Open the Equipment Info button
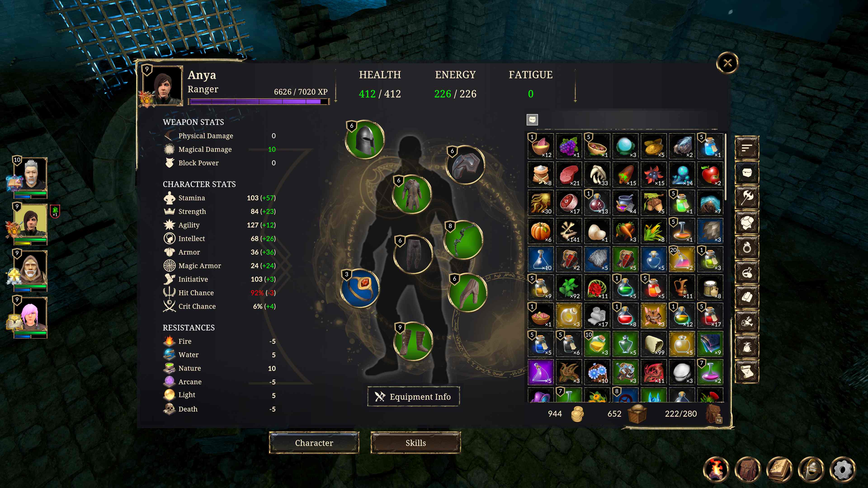Image resolution: width=868 pixels, height=488 pixels. coord(413,397)
